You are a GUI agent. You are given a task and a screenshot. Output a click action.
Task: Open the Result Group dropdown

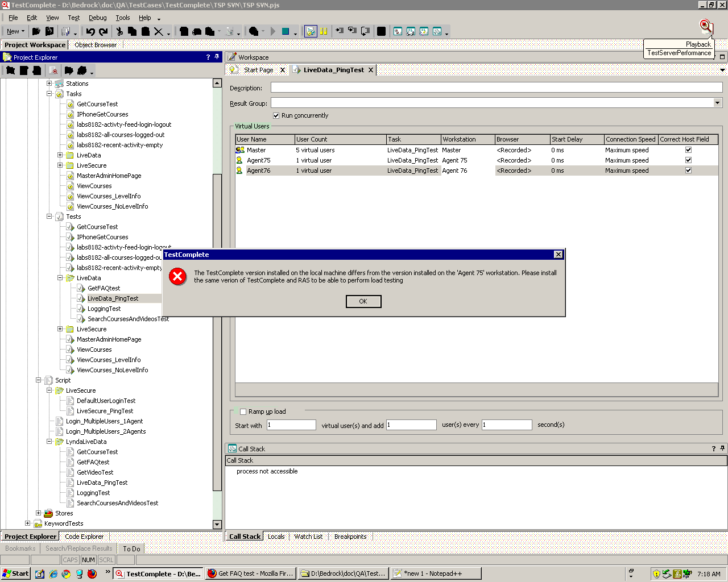(x=717, y=103)
